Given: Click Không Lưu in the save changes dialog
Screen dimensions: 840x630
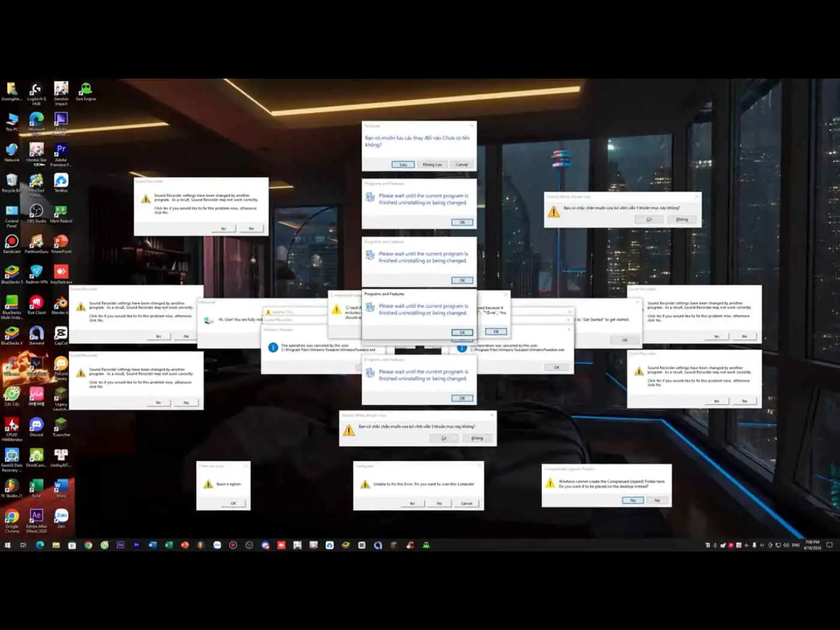Looking at the screenshot, I should coord(432,164).
